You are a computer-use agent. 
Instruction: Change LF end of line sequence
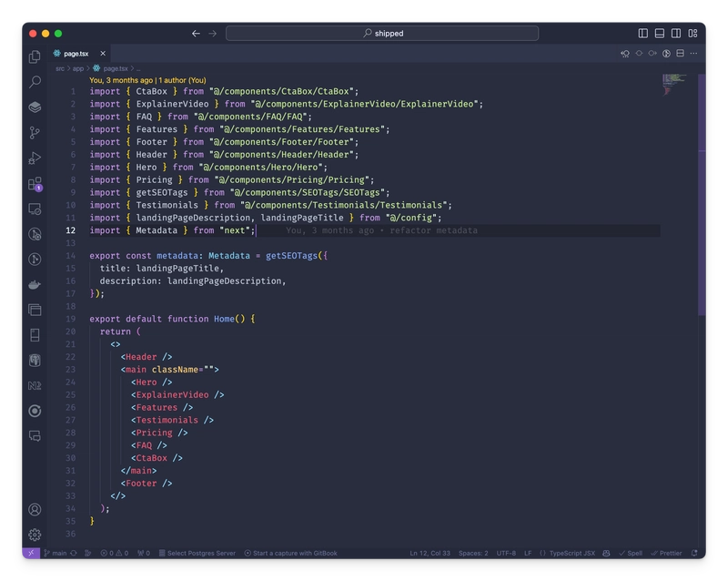point(528,553)
